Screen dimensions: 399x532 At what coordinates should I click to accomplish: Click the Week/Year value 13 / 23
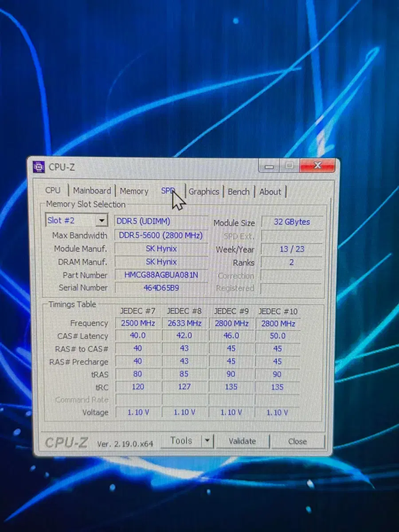coord(292,249)
